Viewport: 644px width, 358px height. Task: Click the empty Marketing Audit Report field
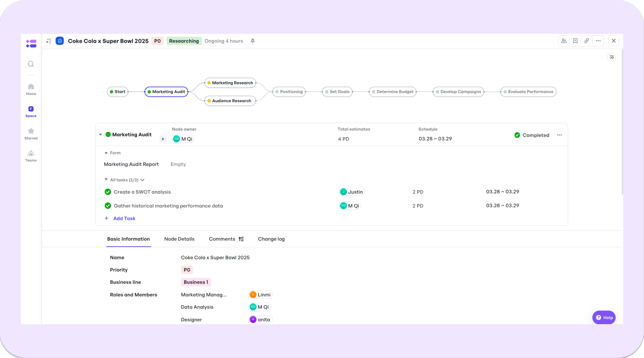click(178, 164)
